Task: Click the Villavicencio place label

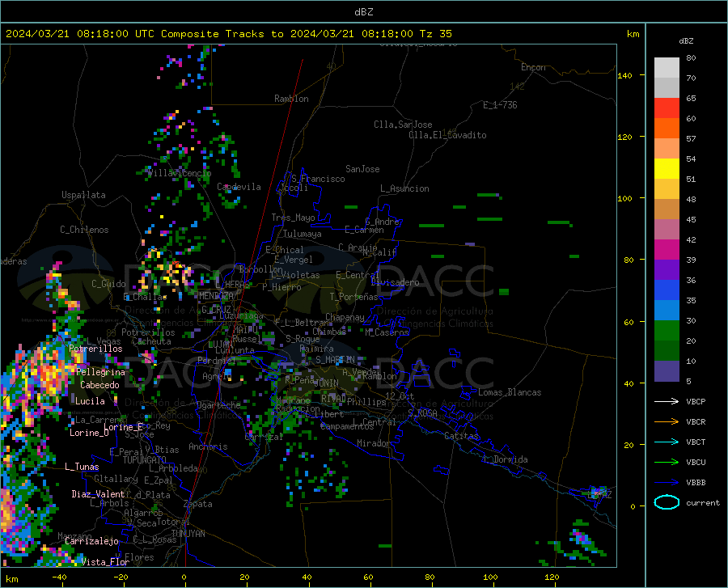Action: 180,173
